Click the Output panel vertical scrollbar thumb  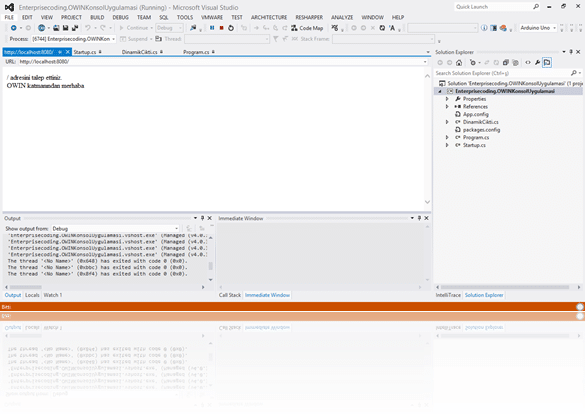coord(210,266)
